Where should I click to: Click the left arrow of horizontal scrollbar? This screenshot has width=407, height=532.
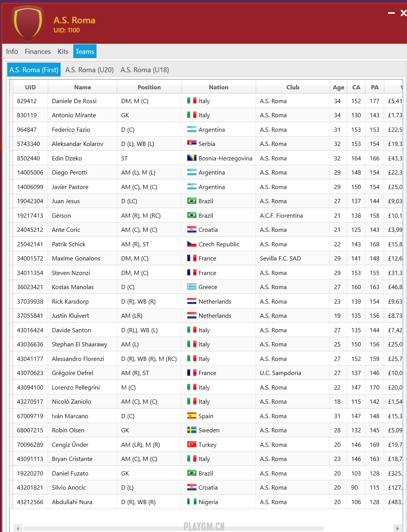pos(18,528)
